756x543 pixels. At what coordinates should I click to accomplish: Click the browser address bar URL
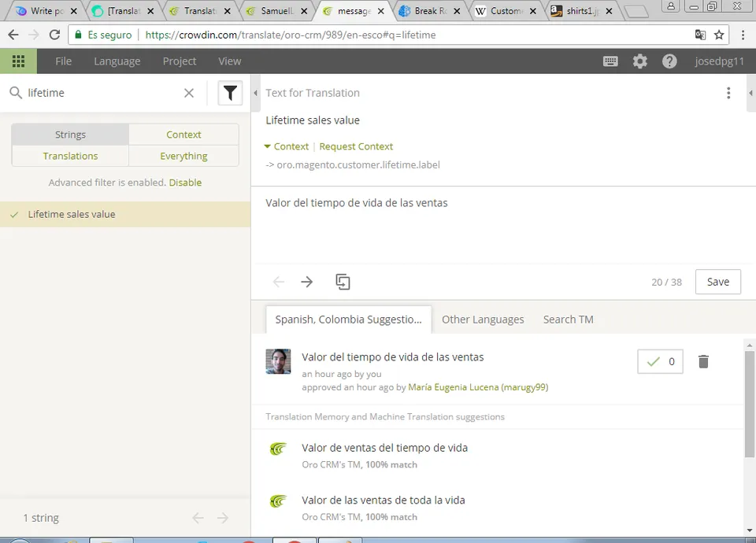(x=291, y=35)
